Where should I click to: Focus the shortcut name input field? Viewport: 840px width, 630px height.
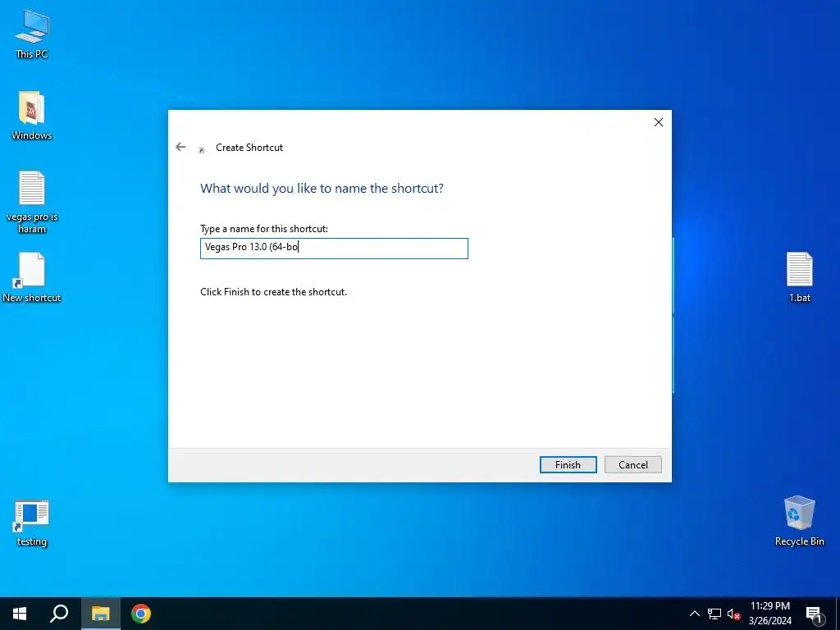tap(334, 248)
